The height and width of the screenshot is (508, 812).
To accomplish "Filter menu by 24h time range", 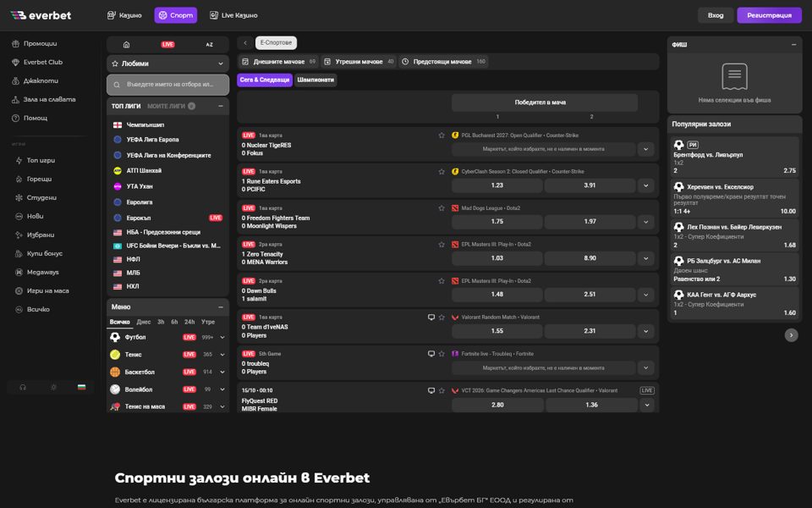I will (189, 322).
